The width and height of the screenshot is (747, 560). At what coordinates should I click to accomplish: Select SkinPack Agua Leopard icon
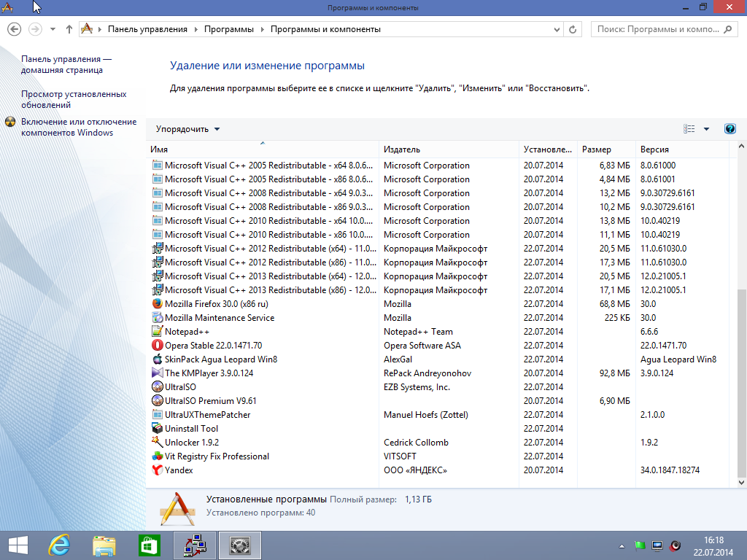(x=158, y=359)
